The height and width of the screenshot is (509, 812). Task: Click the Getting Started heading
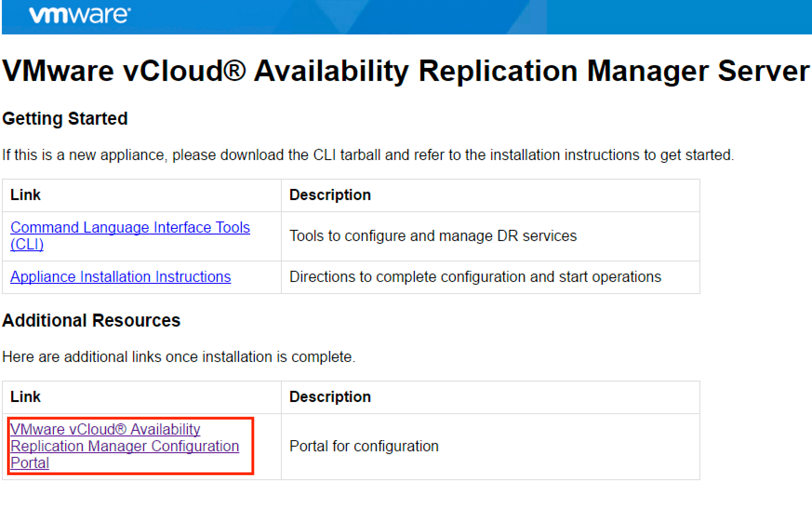pyautogui.click(x=65, y=119)
